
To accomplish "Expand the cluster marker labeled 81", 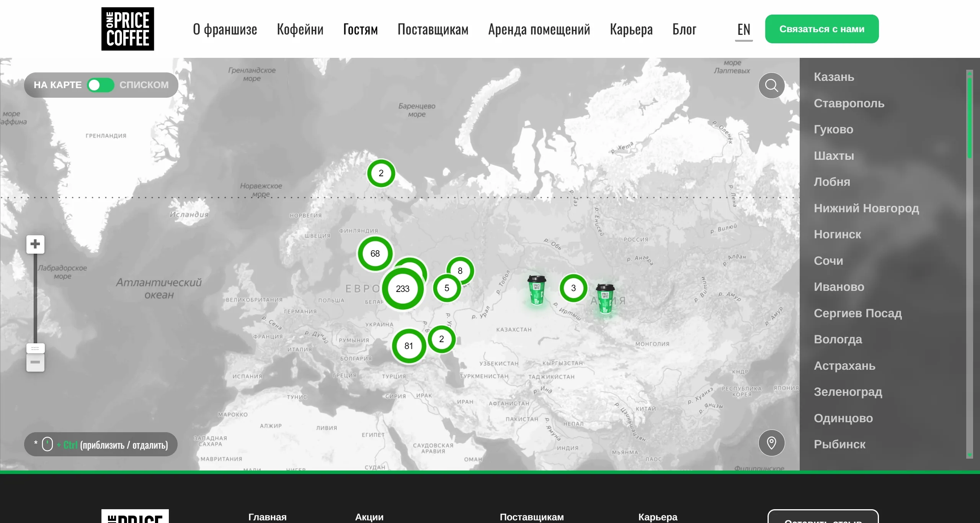I will (408, 346).
